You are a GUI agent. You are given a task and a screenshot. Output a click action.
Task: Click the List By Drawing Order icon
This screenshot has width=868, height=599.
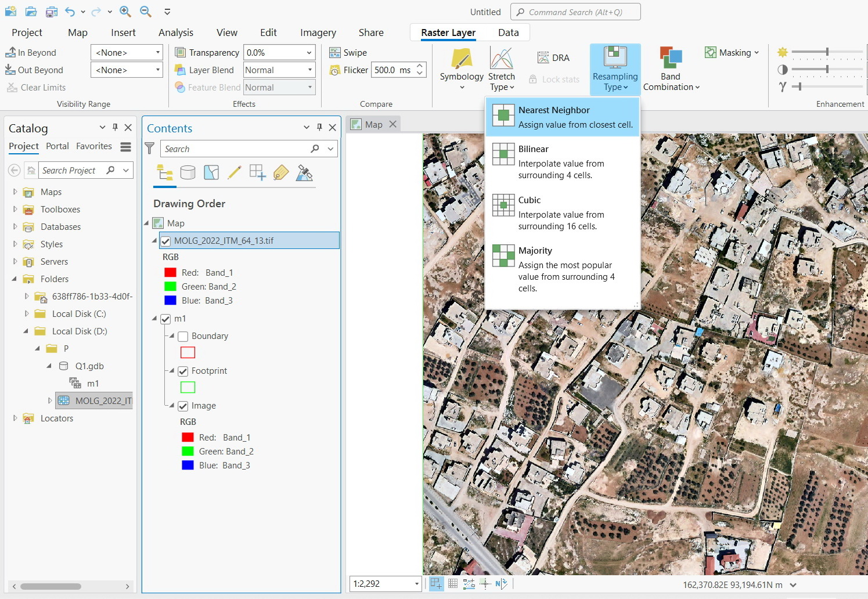[x=165, y=173]
